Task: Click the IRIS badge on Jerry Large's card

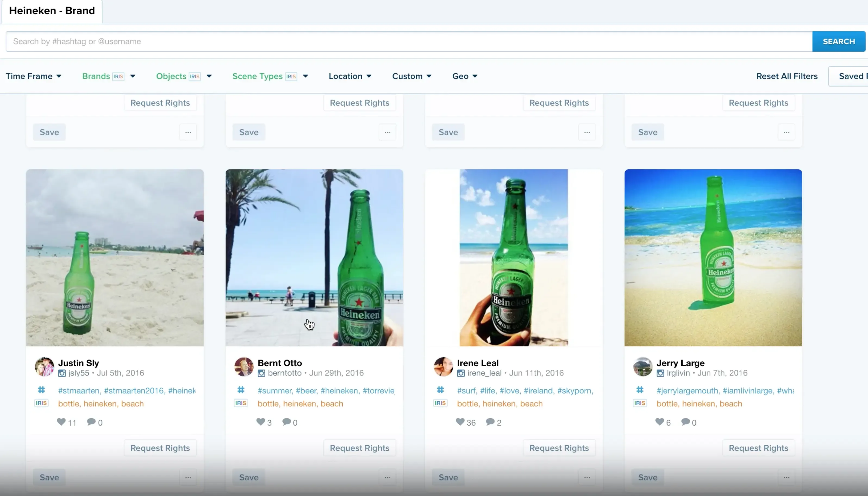Action: [640, 403]
